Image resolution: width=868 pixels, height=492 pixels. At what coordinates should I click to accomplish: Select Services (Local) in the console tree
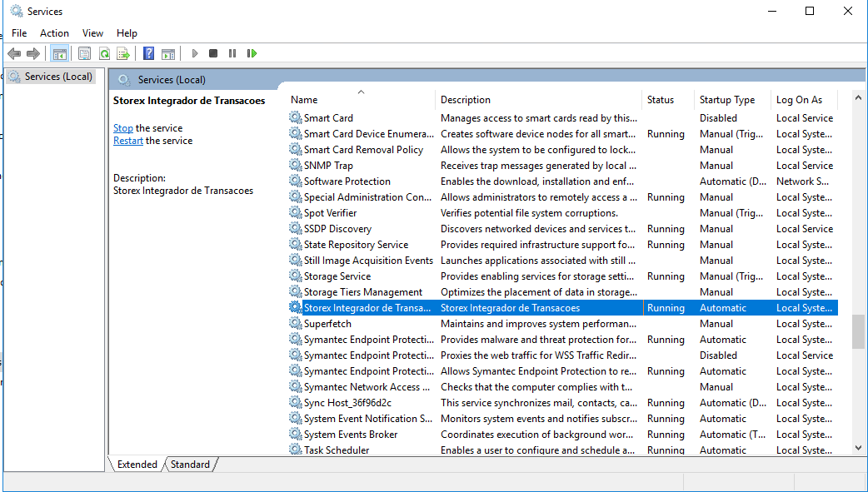58,77
